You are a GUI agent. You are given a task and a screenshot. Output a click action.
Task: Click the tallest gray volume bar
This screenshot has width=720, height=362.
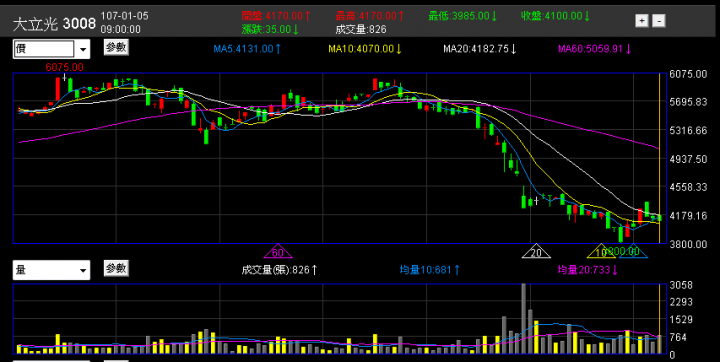tap(523, 318)
